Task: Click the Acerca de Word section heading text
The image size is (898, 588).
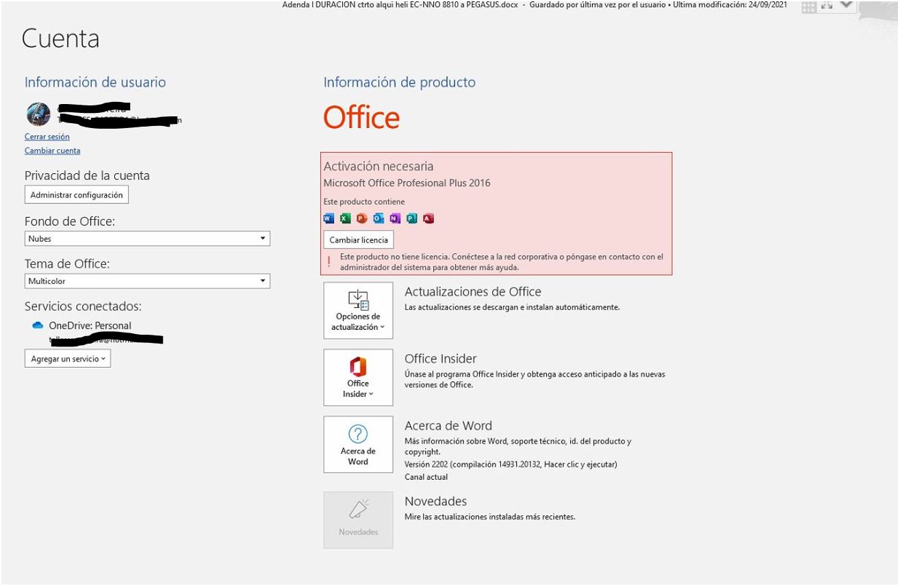Action: point(448,426)
